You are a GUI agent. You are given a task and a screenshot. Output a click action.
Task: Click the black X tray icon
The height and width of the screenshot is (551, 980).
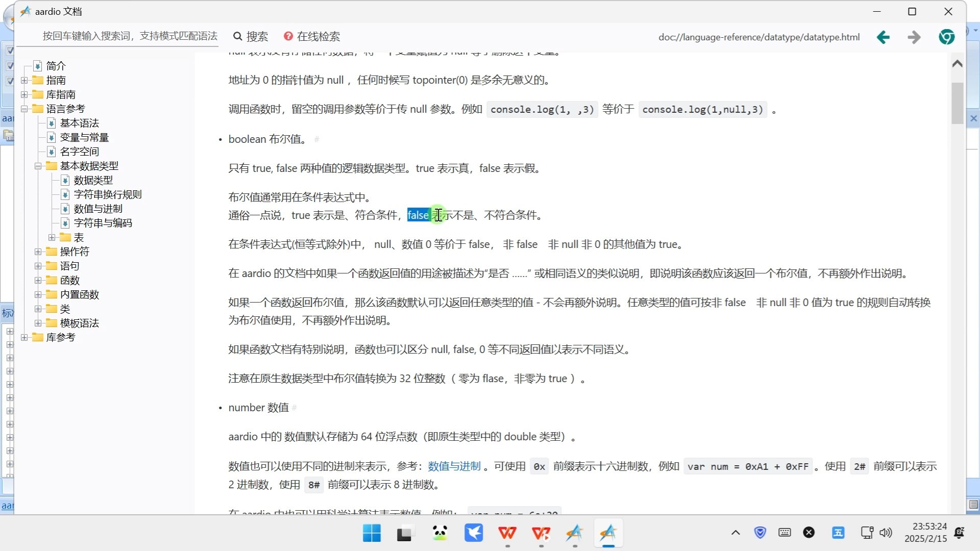click(x=809, y=533)
